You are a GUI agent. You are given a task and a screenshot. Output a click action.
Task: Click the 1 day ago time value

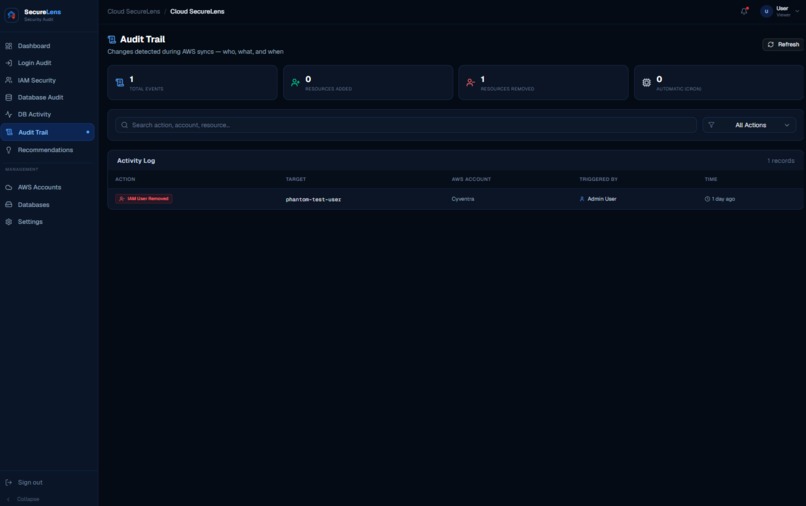tap(723, 199)
